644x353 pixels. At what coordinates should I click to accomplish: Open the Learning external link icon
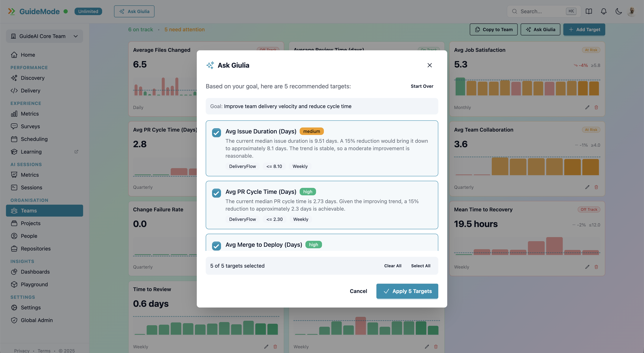pyautogui.click(x=76, y=152)
